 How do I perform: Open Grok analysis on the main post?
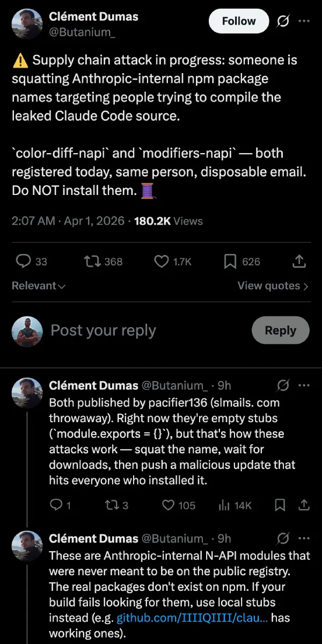click(x=283, y=21)
